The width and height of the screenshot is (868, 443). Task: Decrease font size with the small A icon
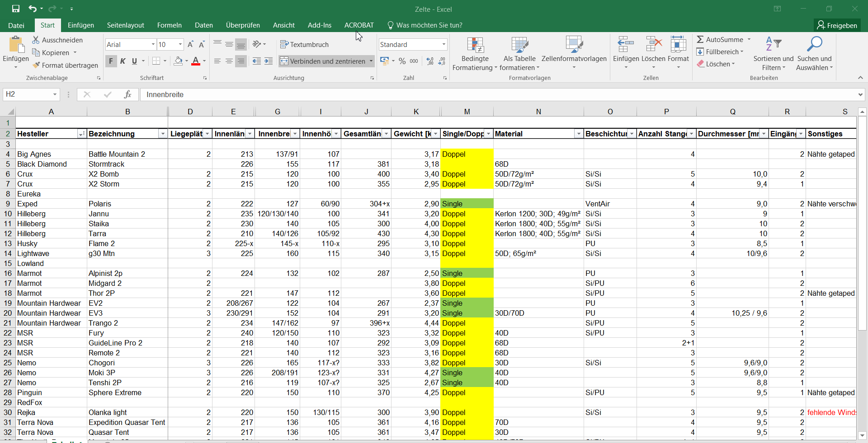pos(202,44)
